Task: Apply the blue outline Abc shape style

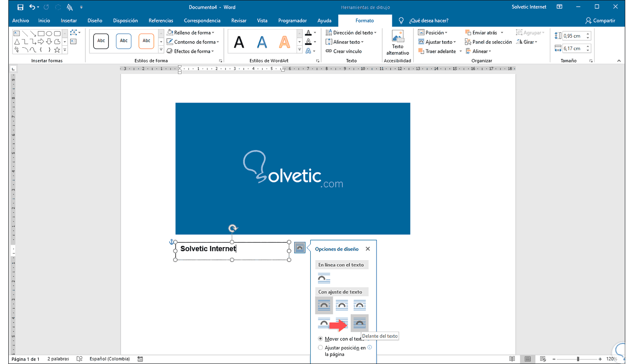Action: pos(124,41)
